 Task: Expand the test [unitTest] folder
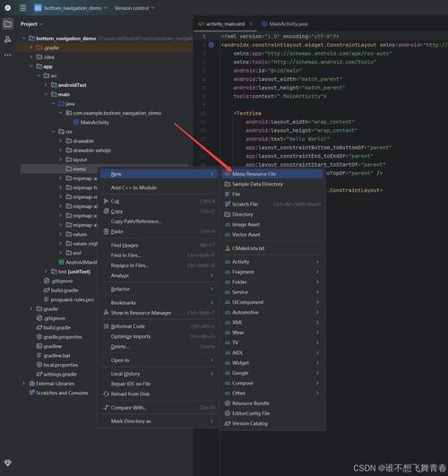tap(46, 272)
